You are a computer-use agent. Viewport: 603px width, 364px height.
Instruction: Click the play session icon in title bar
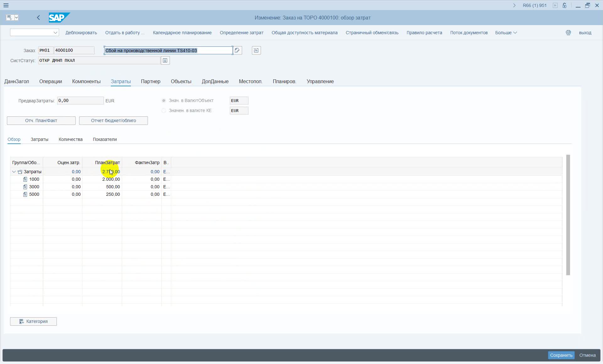tap(555, 5)
